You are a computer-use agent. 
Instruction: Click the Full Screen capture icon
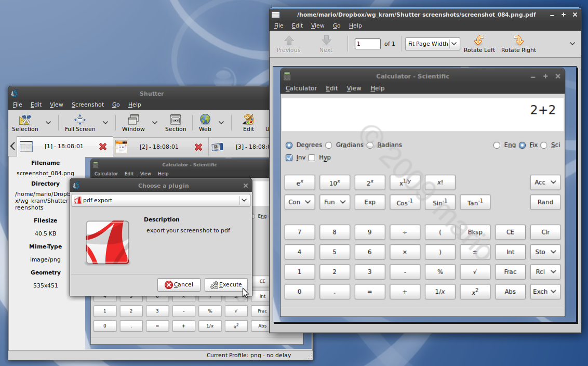80,120
